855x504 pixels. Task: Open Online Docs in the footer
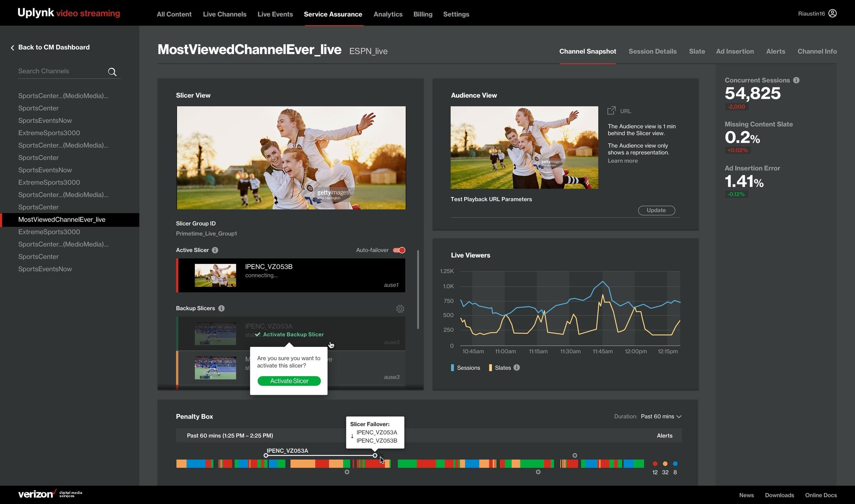pyautogui.click(x=821, y=495)
